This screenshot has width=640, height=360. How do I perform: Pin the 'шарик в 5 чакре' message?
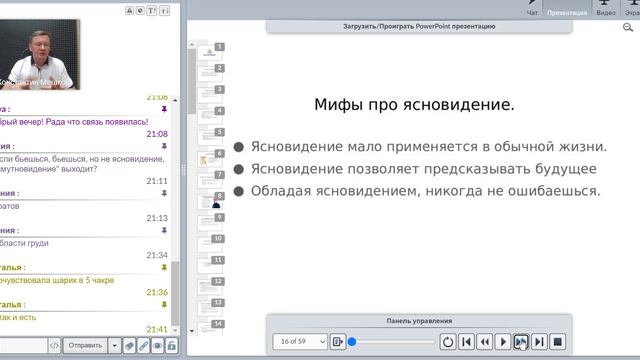point(164,267)
